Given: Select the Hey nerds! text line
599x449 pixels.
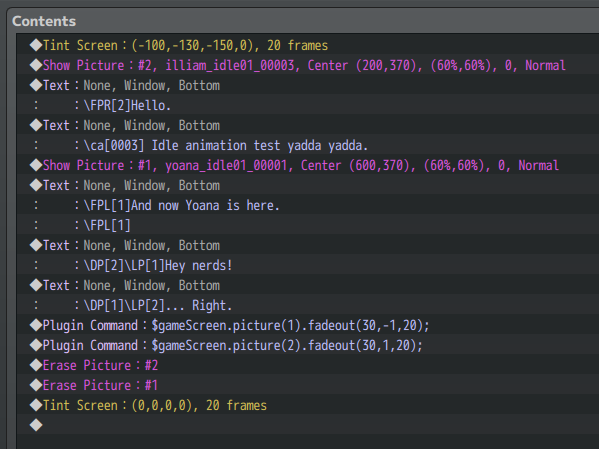Looking at the screenshot, I should pyautogui.click(x=308, y=265).
